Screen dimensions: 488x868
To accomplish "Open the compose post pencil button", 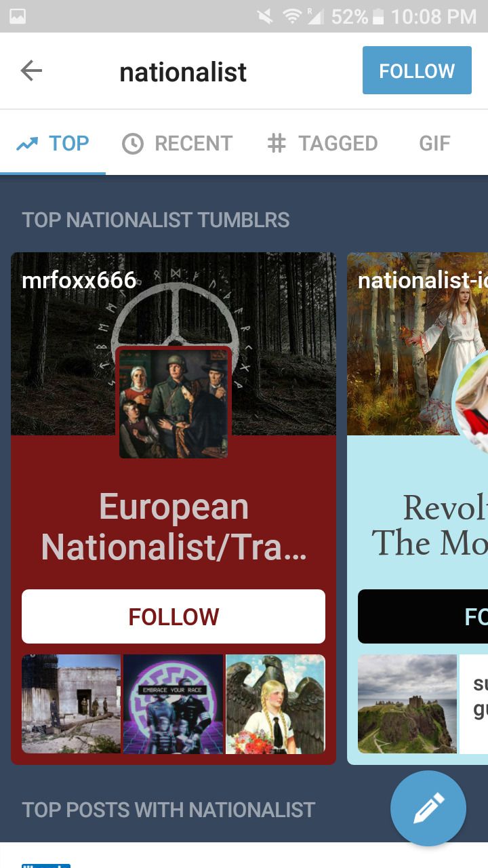I will click(428, 808).
